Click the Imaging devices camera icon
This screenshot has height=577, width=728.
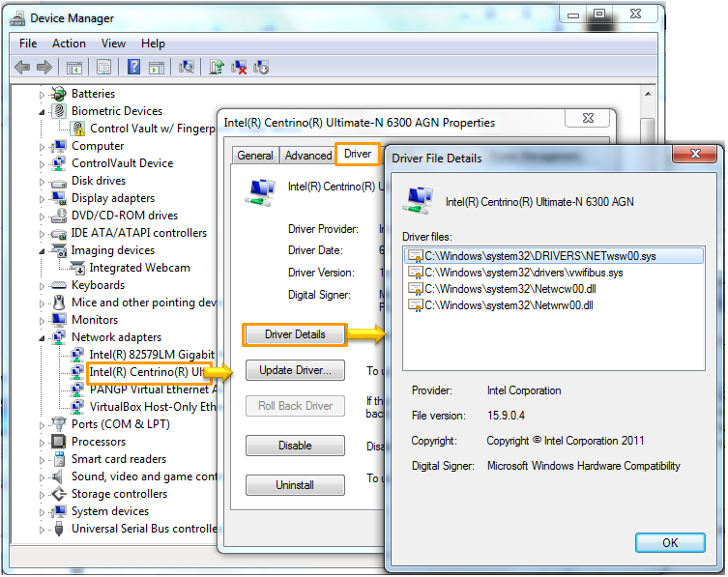59,250
